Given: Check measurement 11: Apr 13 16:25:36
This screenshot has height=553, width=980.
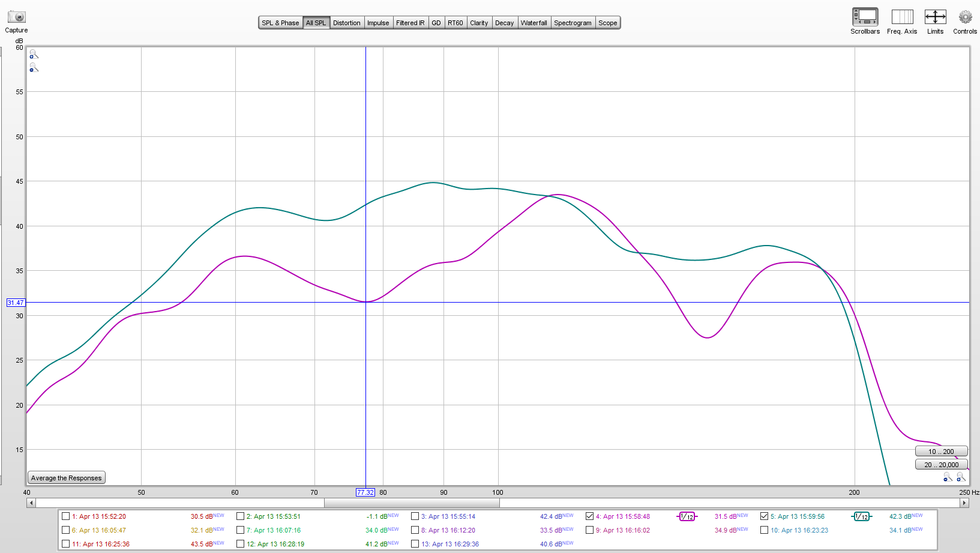Looking at the screenshot, I should point(66,544).
